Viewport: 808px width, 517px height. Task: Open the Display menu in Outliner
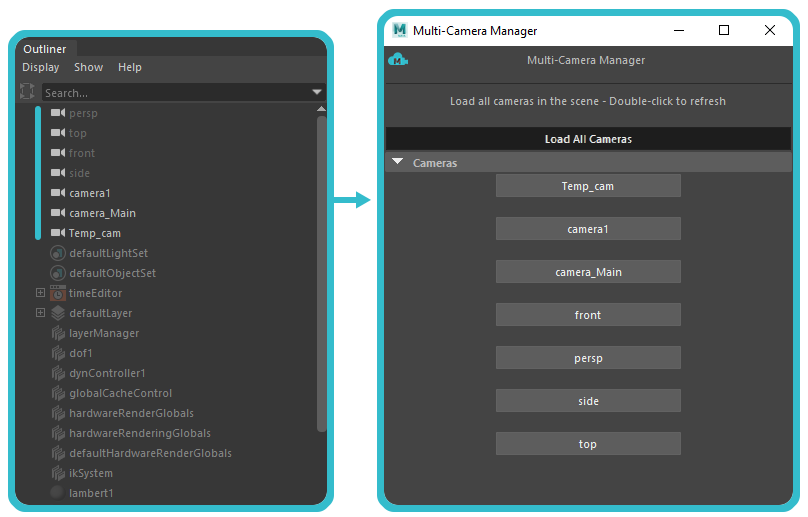(x=41, y=68)
